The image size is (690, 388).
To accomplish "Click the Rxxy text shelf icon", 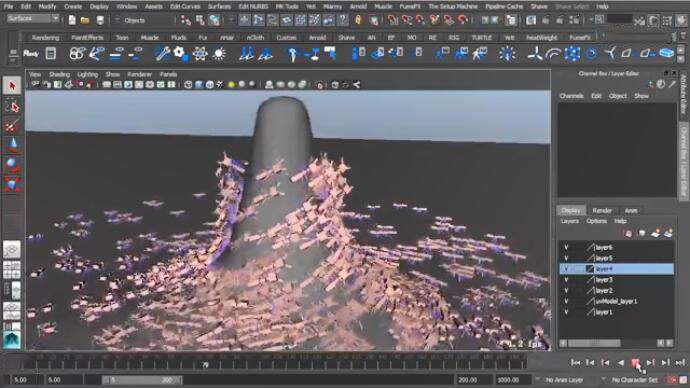I will [31, 54].
